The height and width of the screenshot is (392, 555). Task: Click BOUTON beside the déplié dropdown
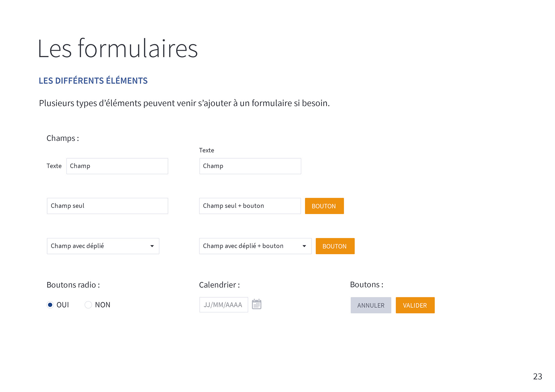(335, 246)
